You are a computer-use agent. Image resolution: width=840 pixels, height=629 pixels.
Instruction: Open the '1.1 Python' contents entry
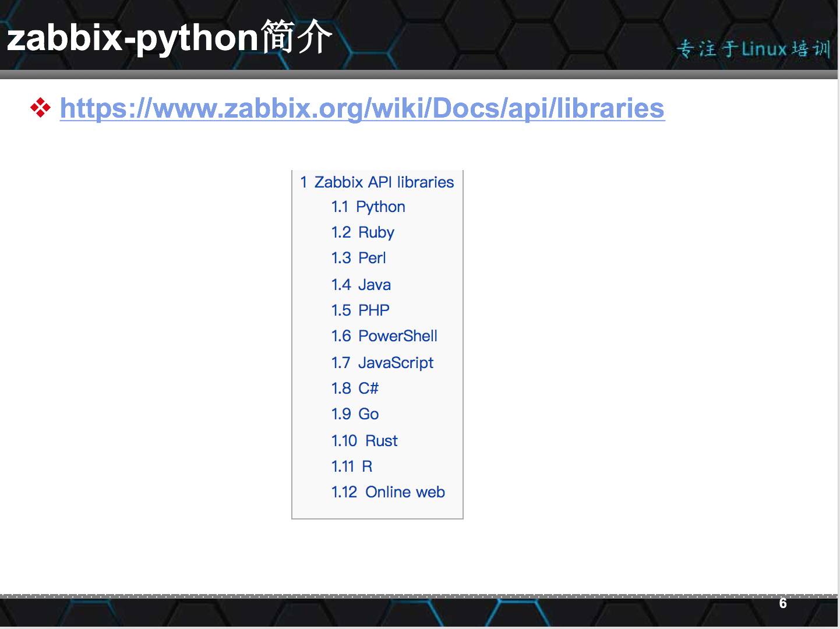[368, 207]
